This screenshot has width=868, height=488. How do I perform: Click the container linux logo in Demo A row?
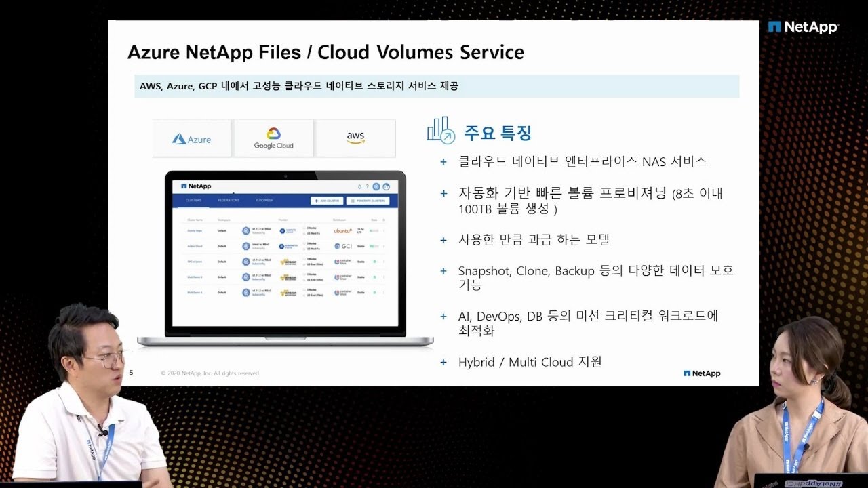pyautogui.click(x=344, y=293)
